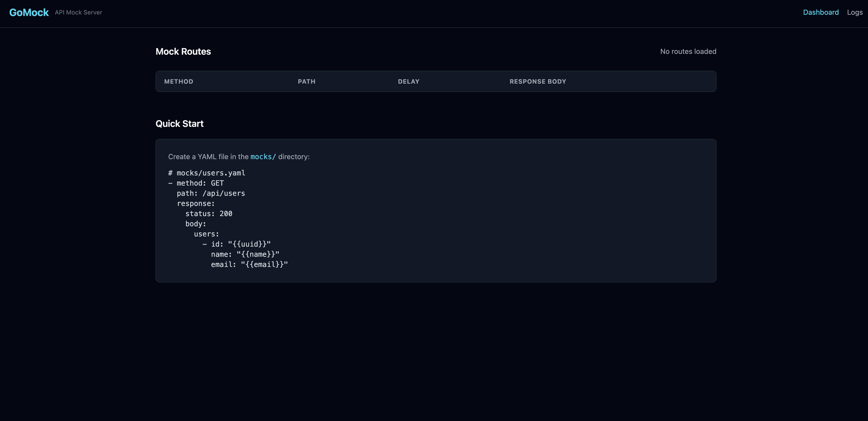Image resolution: width=868 pixels, height=421 pixels.
Task: Click the GoMock logo
Action: (29, 12)
